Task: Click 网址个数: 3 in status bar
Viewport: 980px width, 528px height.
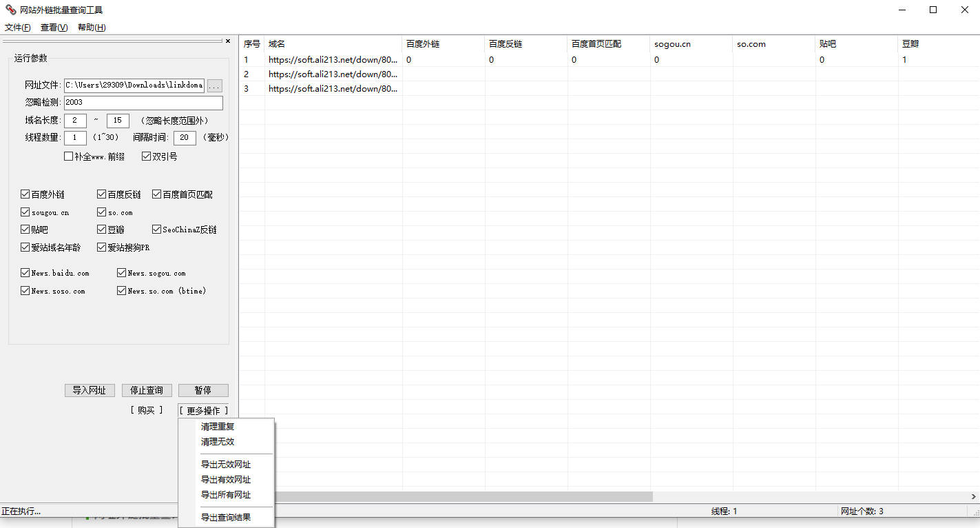Action: tap(862, 511)
